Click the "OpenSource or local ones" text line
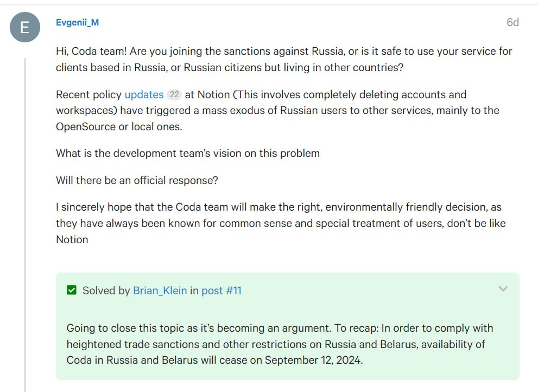Viewport: 538px width, 392px height. coord(119,127)
